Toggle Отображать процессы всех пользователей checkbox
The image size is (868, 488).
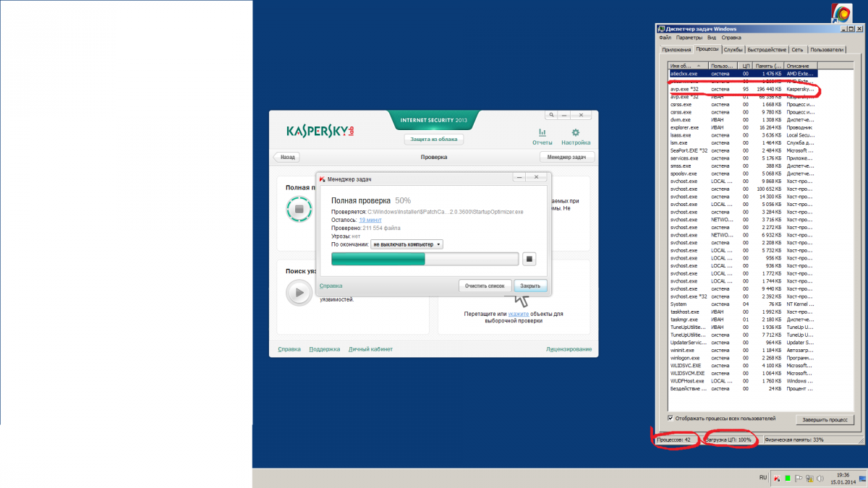671,418
